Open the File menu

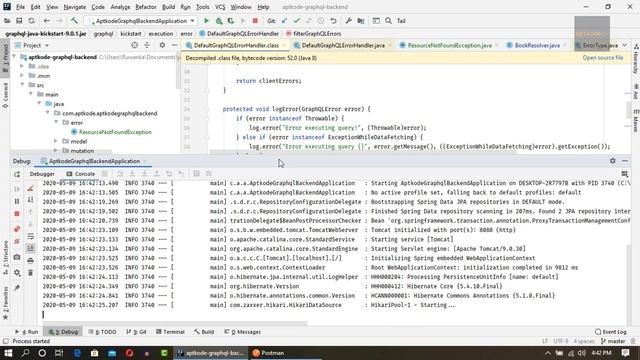click(20, 7)
